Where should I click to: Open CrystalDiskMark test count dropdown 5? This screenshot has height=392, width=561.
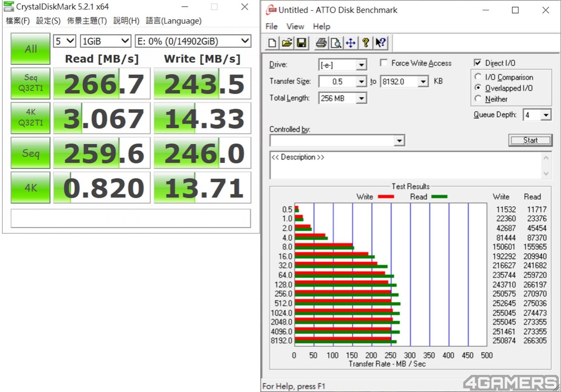(x=65, y=41)
